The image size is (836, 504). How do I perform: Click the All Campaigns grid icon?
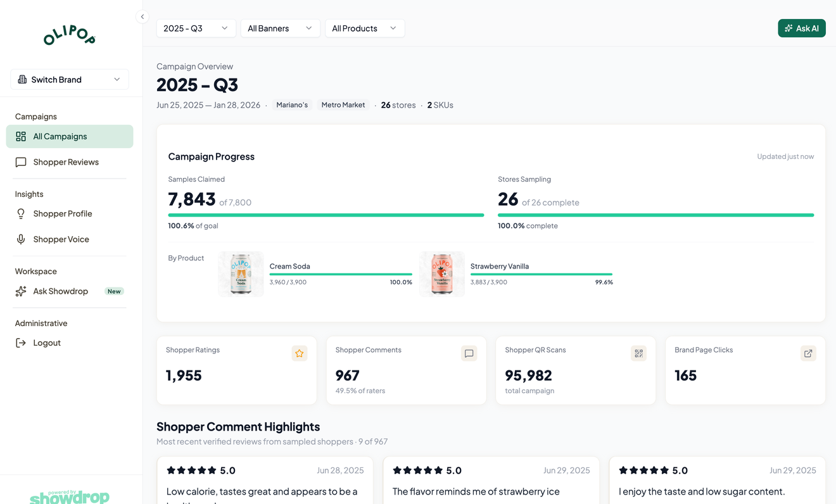pyautogui.click(x=21, y=137)
